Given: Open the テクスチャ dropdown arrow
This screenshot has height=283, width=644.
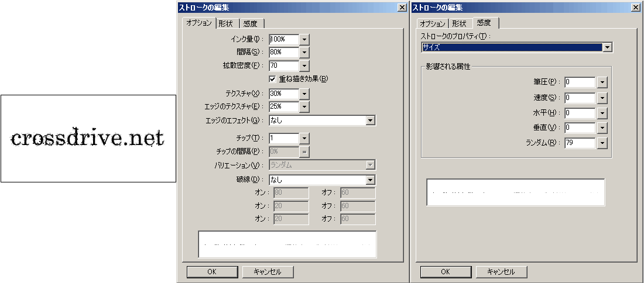Looking at the screenshot, I should 304,94.
